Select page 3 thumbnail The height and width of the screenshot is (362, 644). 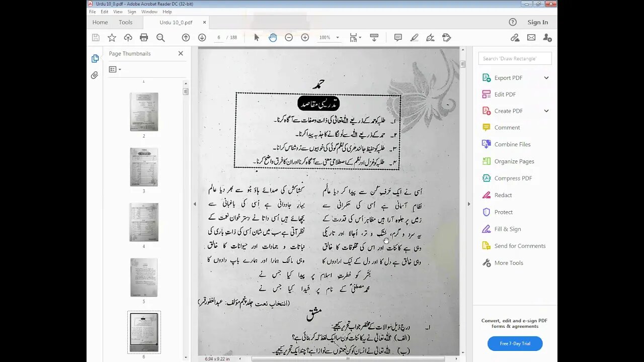pos(144,167)
